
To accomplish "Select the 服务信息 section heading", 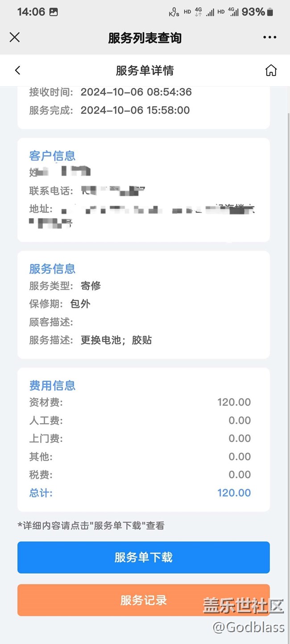I will pos(52,268).
